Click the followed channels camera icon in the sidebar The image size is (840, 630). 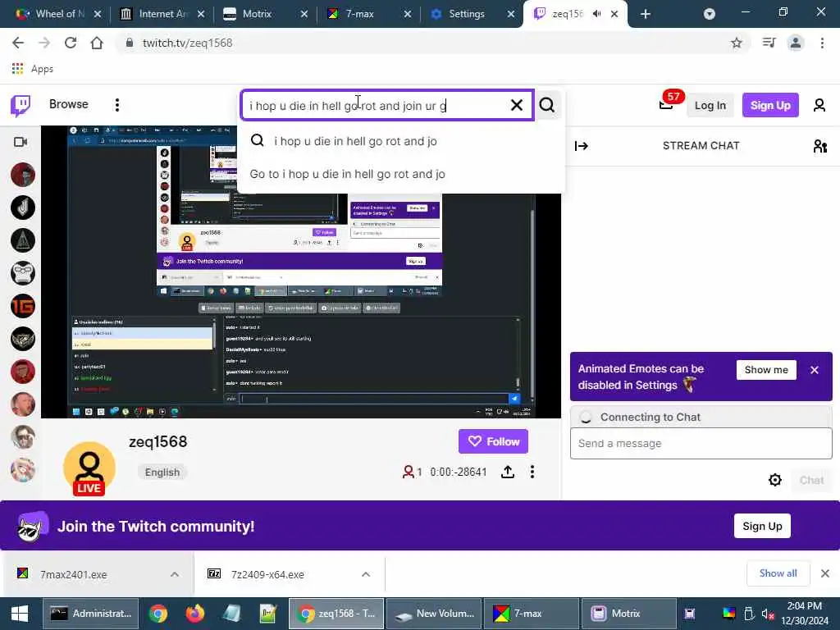tap(21, 142)
